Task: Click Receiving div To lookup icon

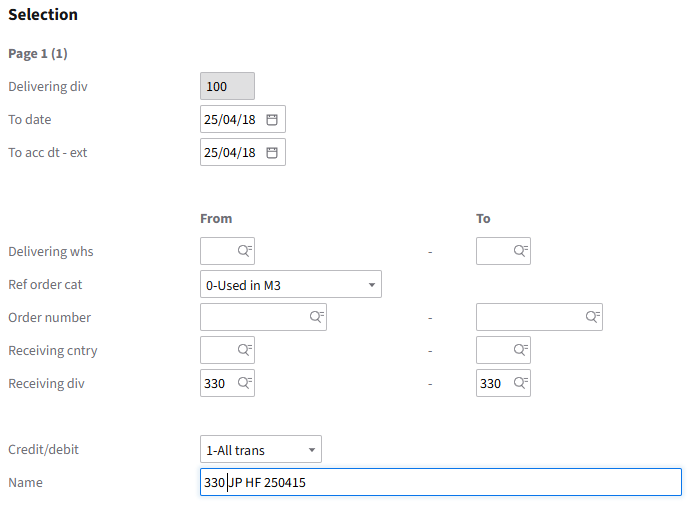Action: click(x=520, y=383)
